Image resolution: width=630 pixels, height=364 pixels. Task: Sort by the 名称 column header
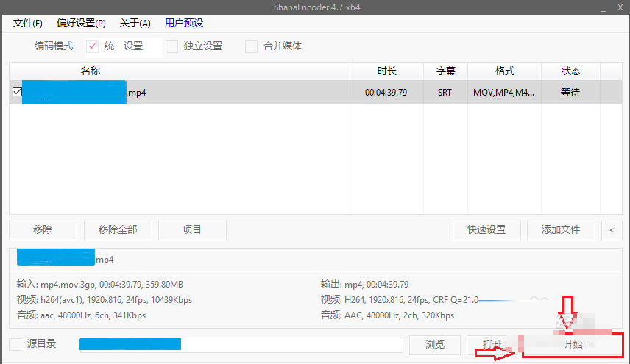point(180,71)
